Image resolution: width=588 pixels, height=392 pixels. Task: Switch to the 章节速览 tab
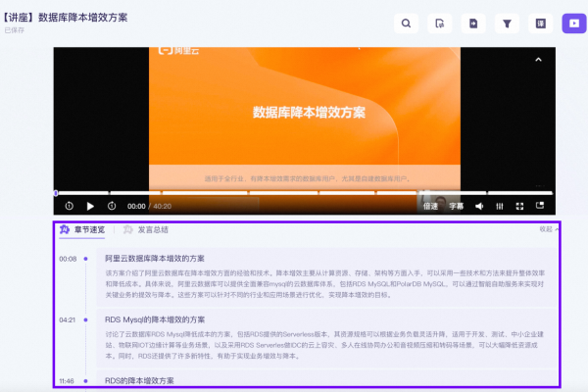(x=82, y=229)
